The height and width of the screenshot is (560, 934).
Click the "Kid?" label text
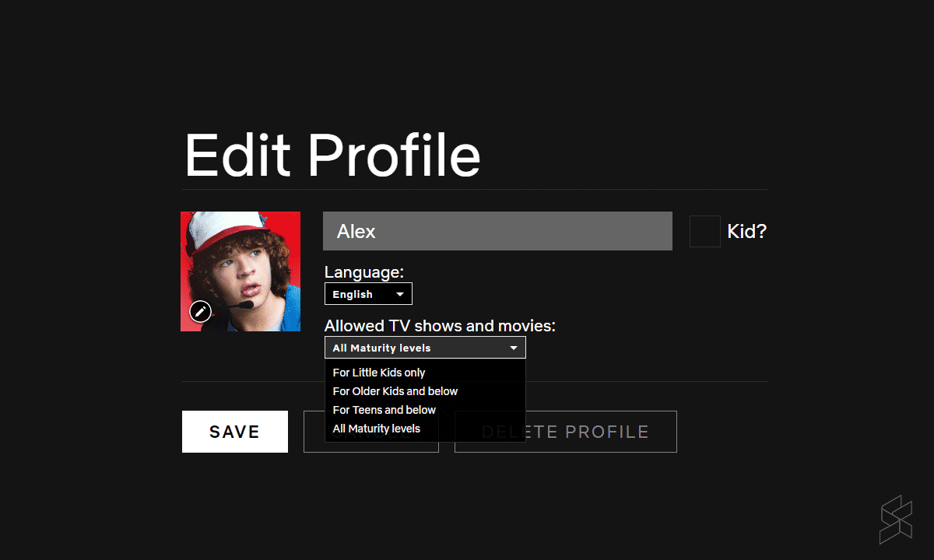point(746,232)
